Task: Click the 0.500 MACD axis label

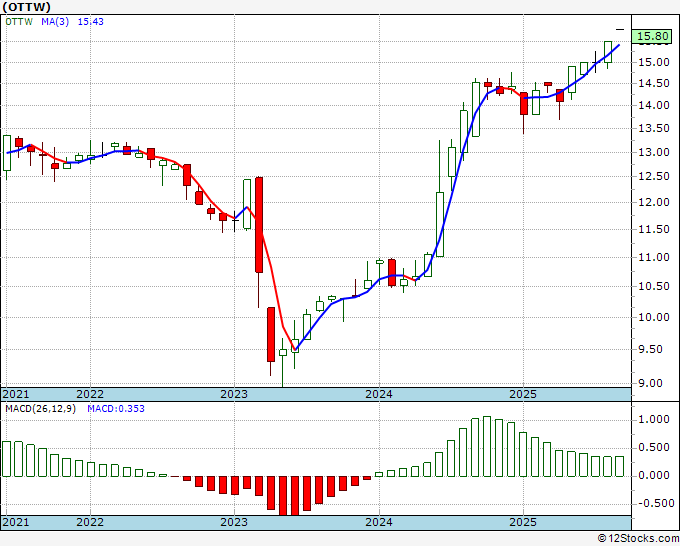Action: pyautogui.click(x=654, y=448)
